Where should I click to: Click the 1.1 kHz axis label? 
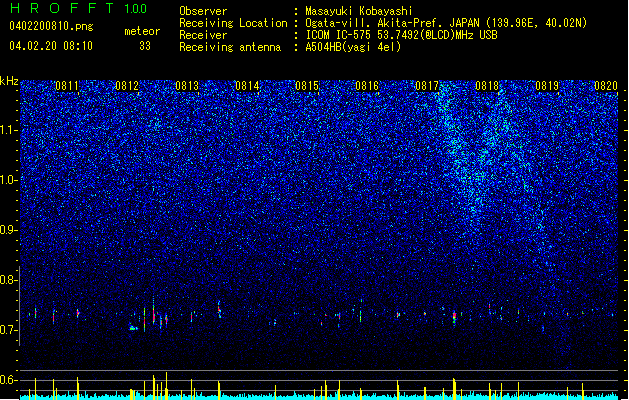coord(9,130)
